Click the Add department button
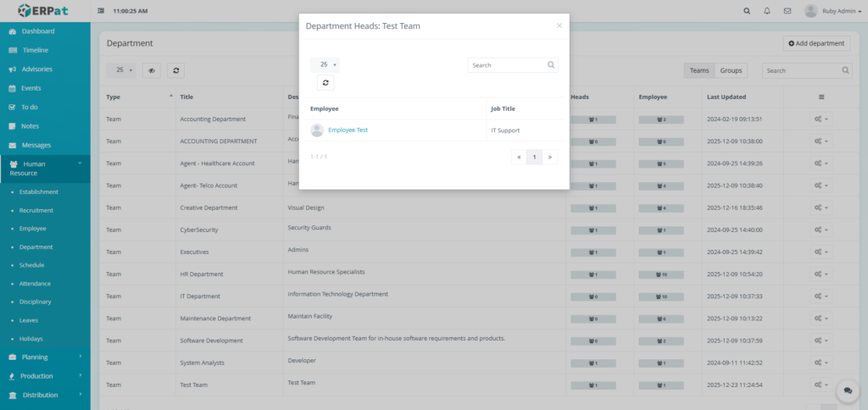This screenshot has height=410, width=868. [x=816, y=43]
